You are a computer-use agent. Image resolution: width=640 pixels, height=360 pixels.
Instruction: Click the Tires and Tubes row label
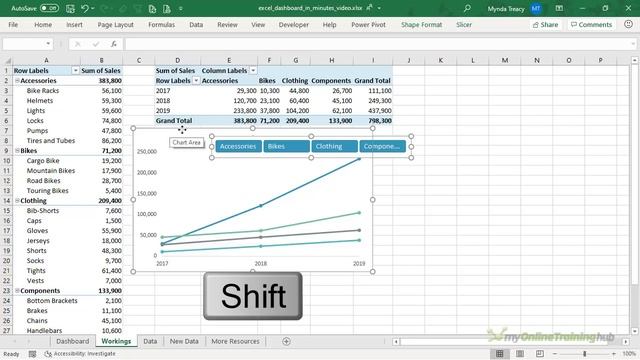51,141
